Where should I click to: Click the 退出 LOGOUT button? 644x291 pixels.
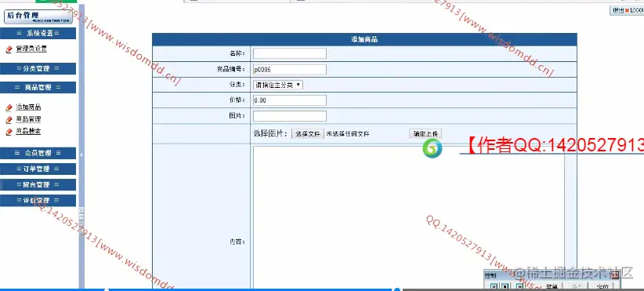click(627, 11)
